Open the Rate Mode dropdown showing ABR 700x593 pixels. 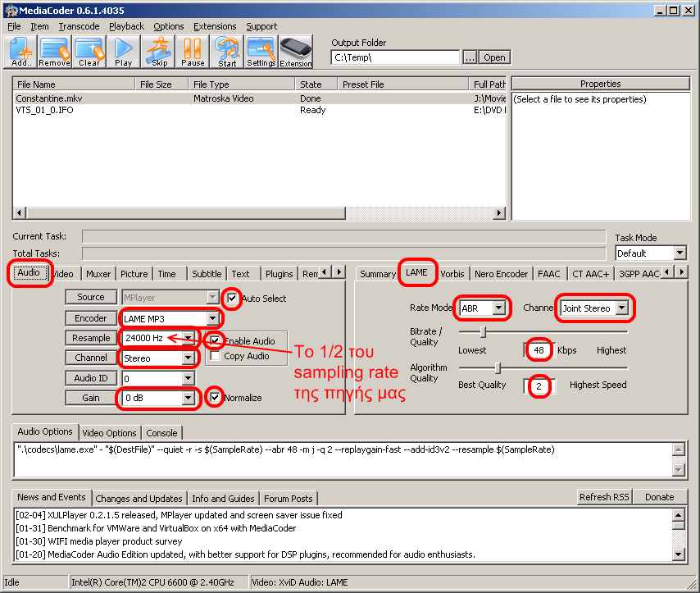pyautogui.click(x=499, y=308)
